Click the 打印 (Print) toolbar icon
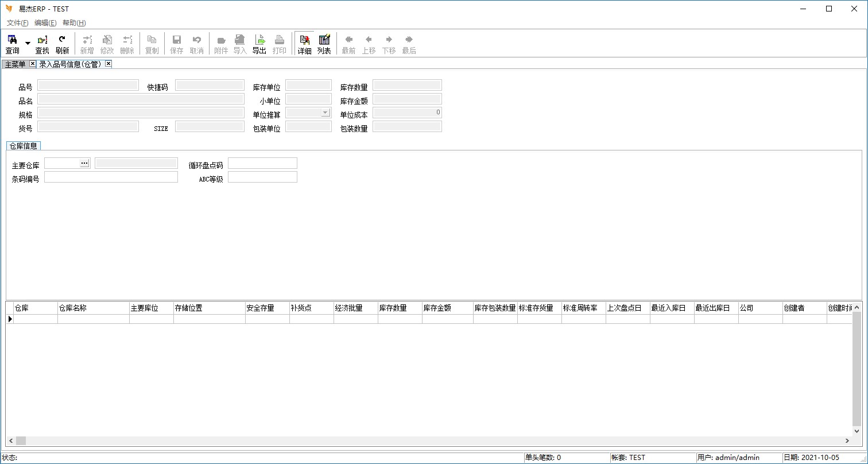This screenshot has height=464, width=868. coord(280,44)
